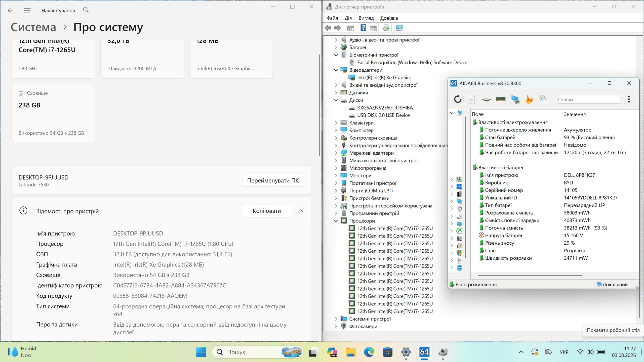Screen dimensions: 644x362
Task: Click the Пошук field in AIDA64
Action: pos(589,100)
